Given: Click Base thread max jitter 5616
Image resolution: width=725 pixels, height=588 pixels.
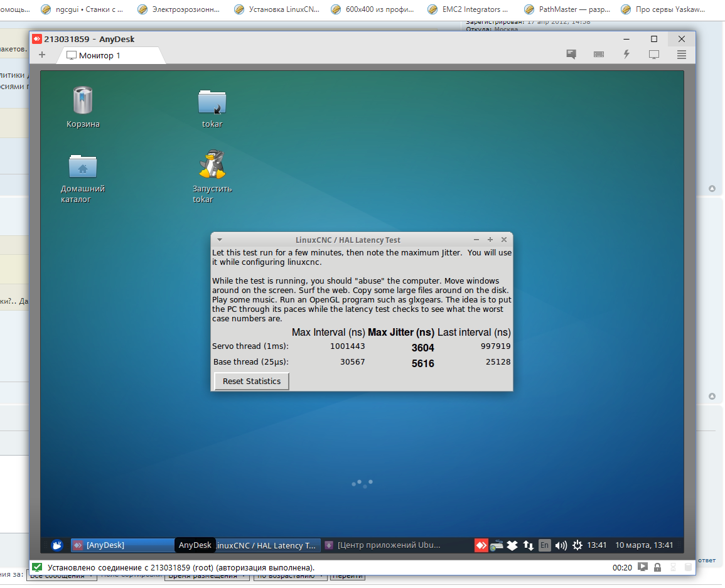Looking at the screenshot, I should pos(423,364).
